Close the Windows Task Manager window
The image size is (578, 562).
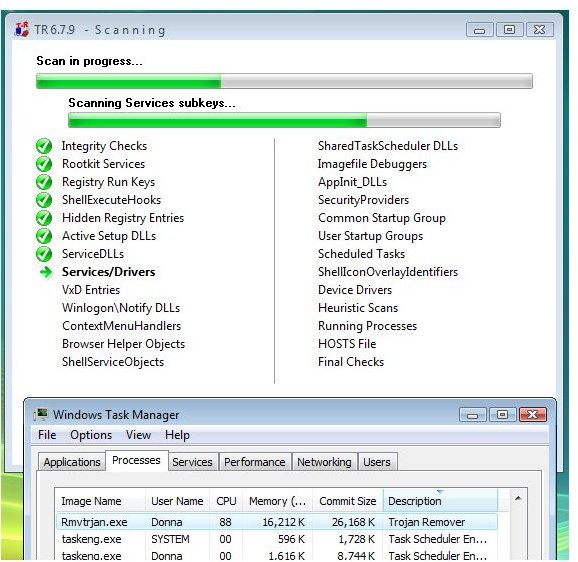(532, 415)
